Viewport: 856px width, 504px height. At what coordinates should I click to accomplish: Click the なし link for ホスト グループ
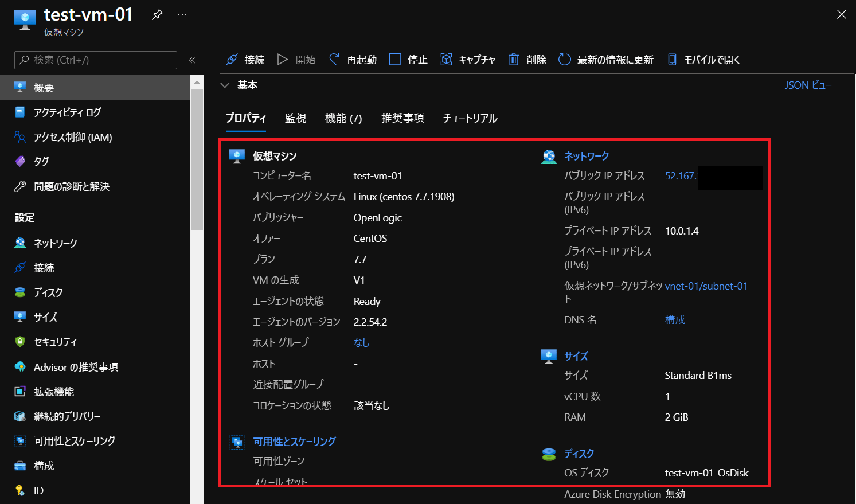[x=361, y=342]
